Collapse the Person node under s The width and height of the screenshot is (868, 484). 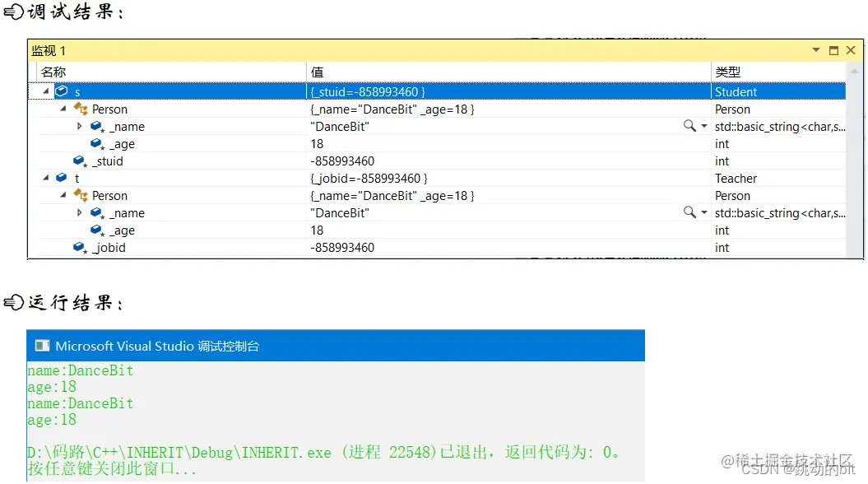click(x=63, y=109)
